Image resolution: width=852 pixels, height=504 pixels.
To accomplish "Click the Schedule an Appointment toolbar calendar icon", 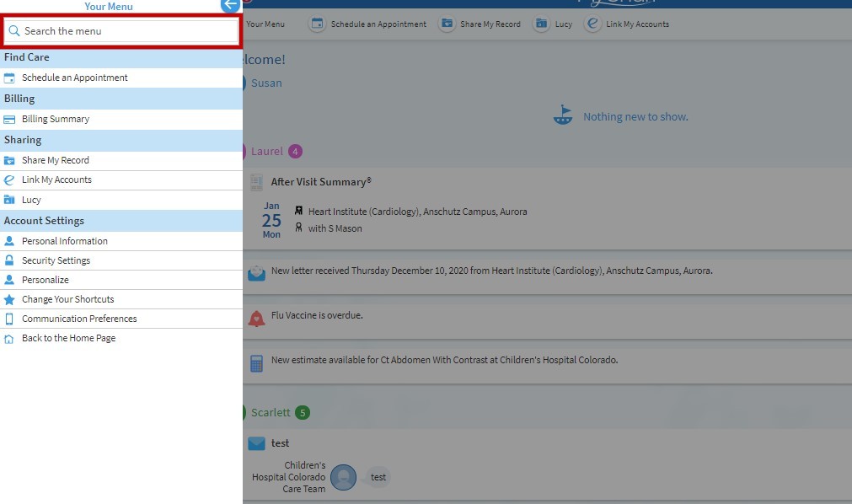I will (x=317, y=24).
